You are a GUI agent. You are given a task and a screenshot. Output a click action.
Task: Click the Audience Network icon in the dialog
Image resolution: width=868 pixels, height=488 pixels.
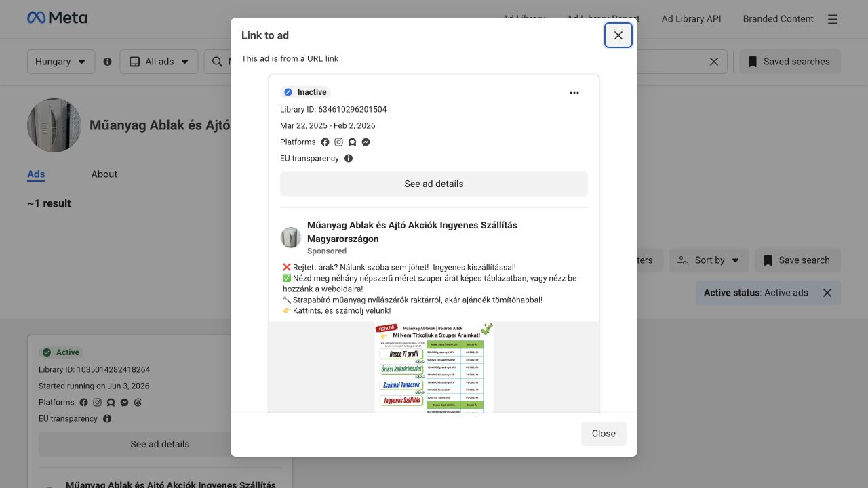coord(353,142)
